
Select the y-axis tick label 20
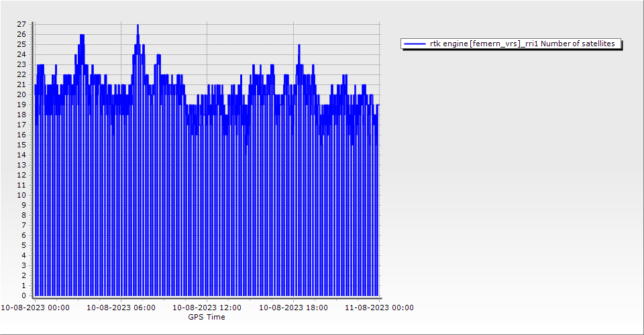coord(21,94)
